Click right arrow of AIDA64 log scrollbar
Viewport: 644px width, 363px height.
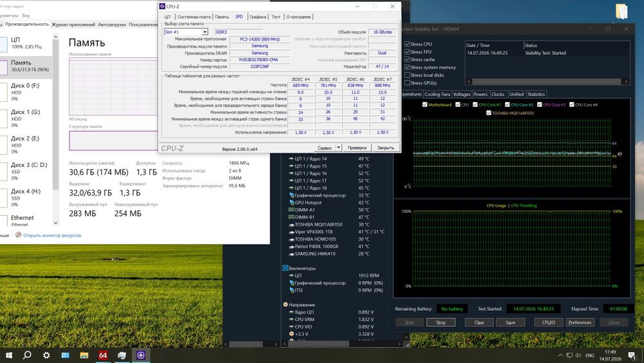tap(626, 81)
